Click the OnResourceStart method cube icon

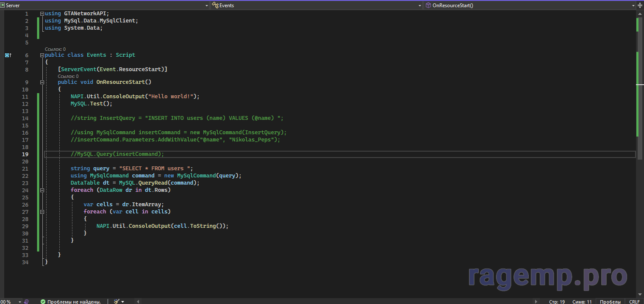[429, 6]
